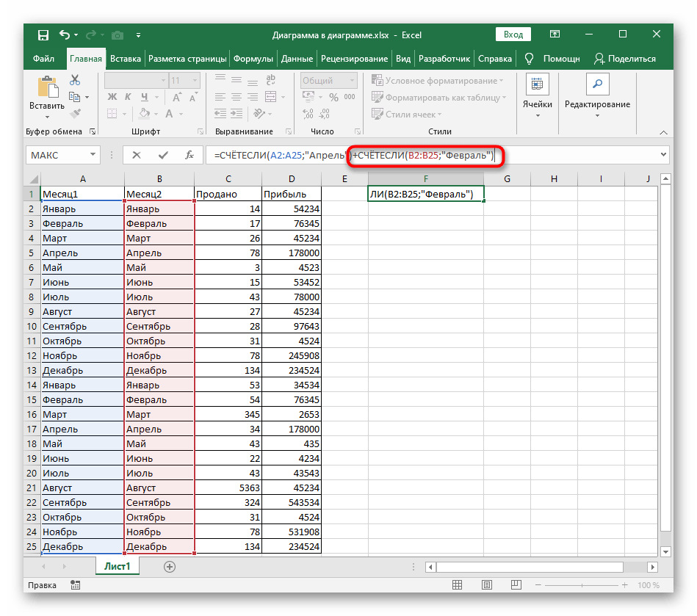Viewport: 697px width, 616px height.
Task: Add new sheet with plus icon
Action: [170, 566]
